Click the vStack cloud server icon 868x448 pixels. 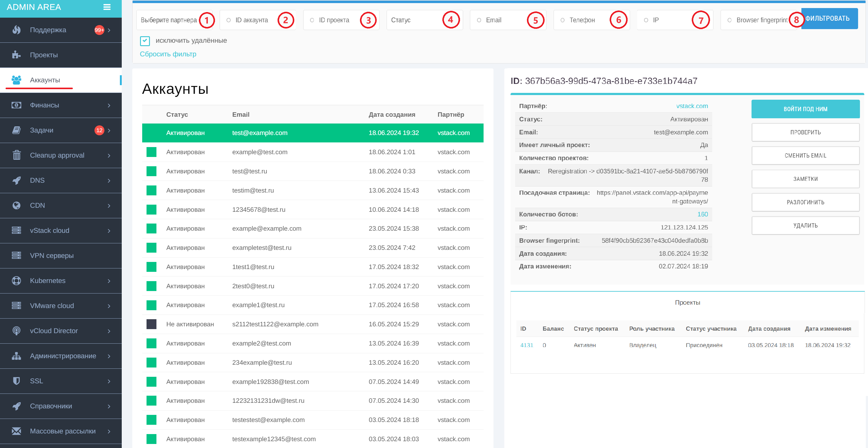[16, 230]
